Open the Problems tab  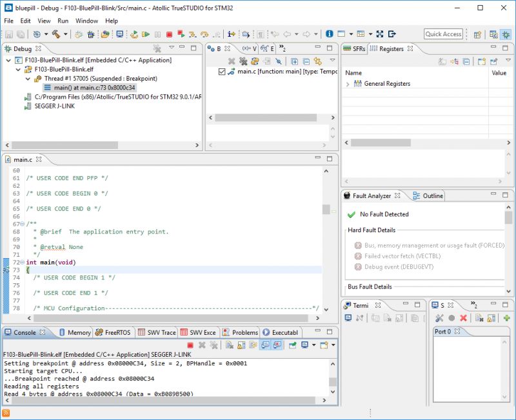(240, 332)
